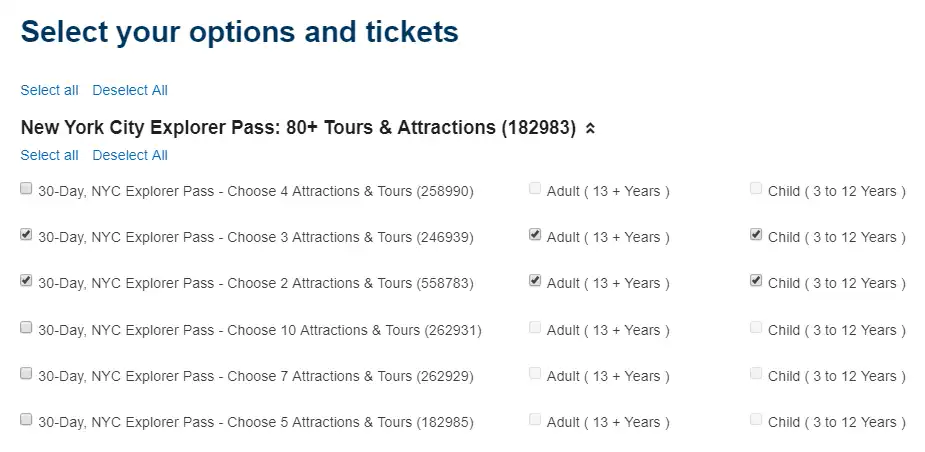
Task: Check the Choose 5 Attractions pass checkbox
Action: point(26,420)
